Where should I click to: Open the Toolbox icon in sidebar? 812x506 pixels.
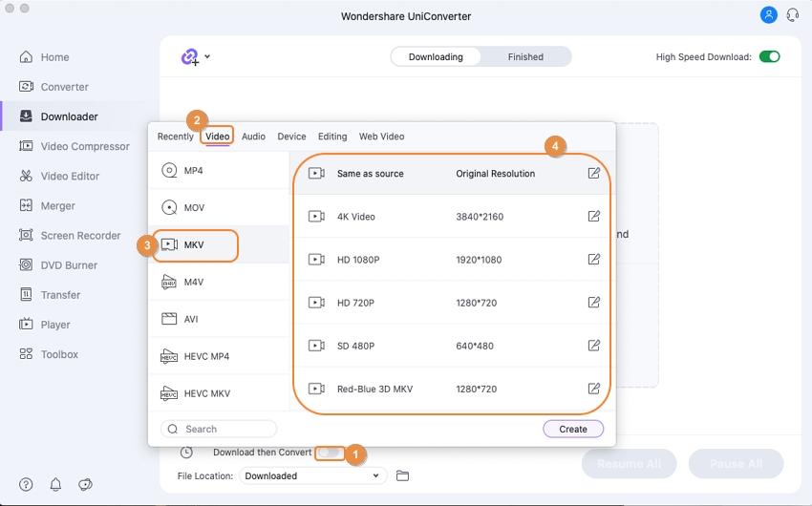pyautogui.click(x=26, y=354)
